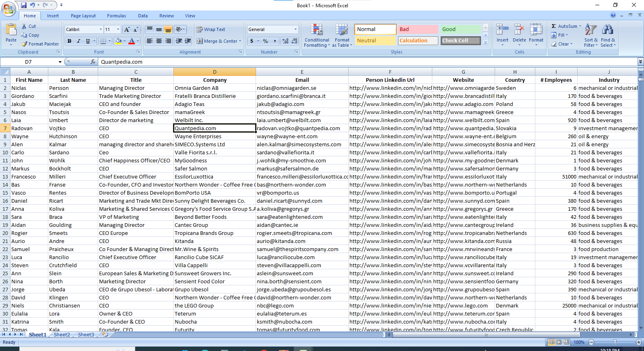This screenshot has height=351, width=644.
Task: Open the font size dropdown
Action: click(118, 29)
